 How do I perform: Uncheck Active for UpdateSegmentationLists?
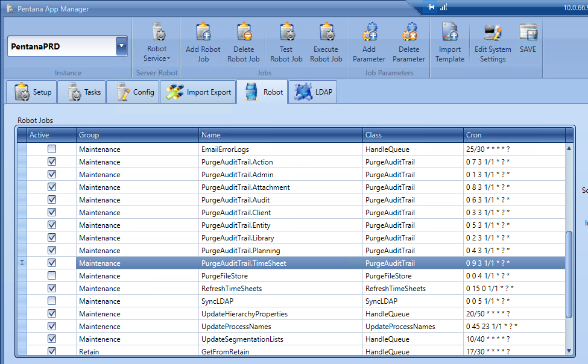point(52,339)
